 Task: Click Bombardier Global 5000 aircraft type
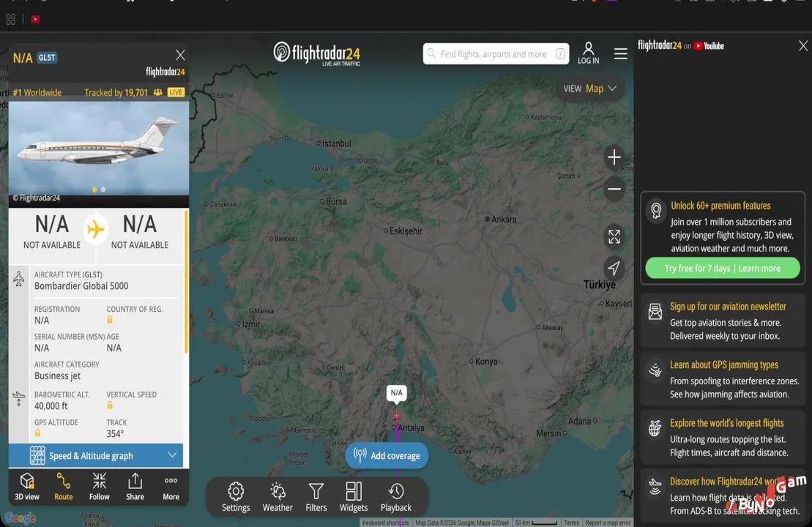[81, 285]
